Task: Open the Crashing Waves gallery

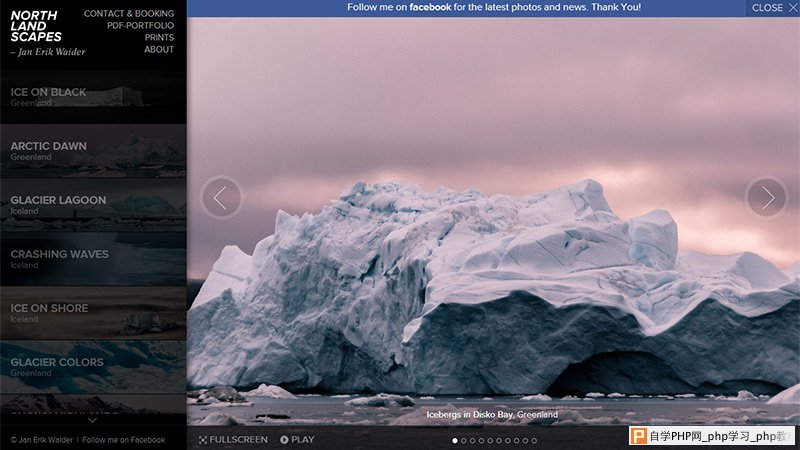Action: [93, 259]
